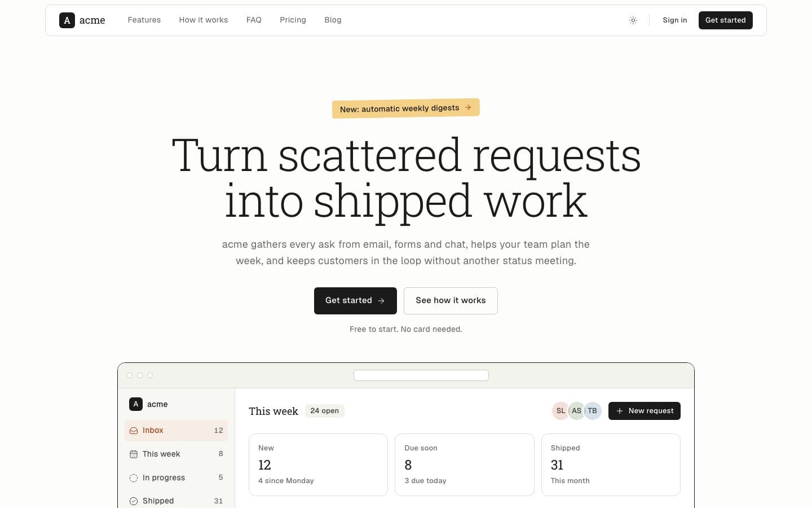Click the 24 open badge
The image size is (812, 508).
(325, 411)
